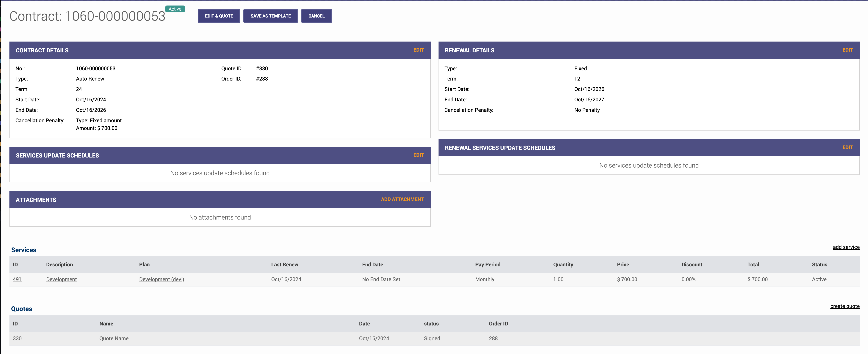868x354 pixels.
Task: Open the Development service description link
Action: coord(61,279)
